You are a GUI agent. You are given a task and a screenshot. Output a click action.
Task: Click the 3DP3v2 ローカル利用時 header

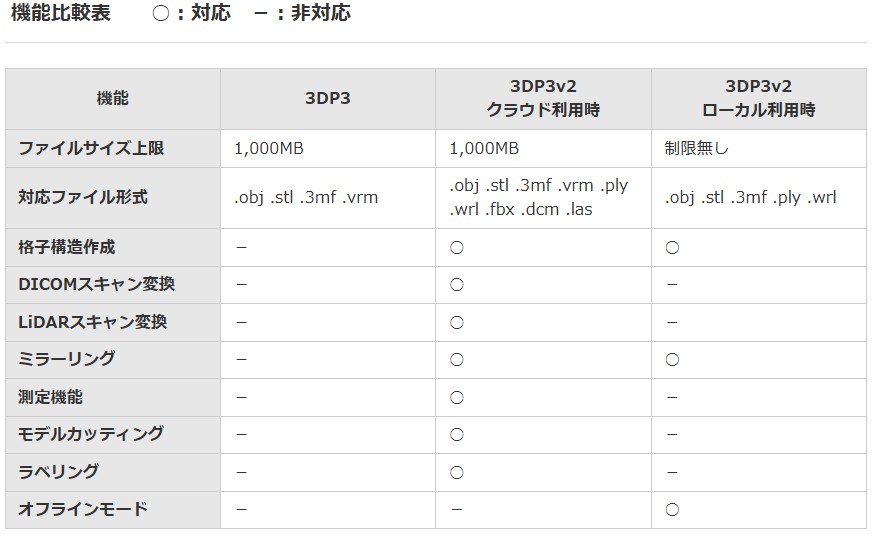click(757, 98)
